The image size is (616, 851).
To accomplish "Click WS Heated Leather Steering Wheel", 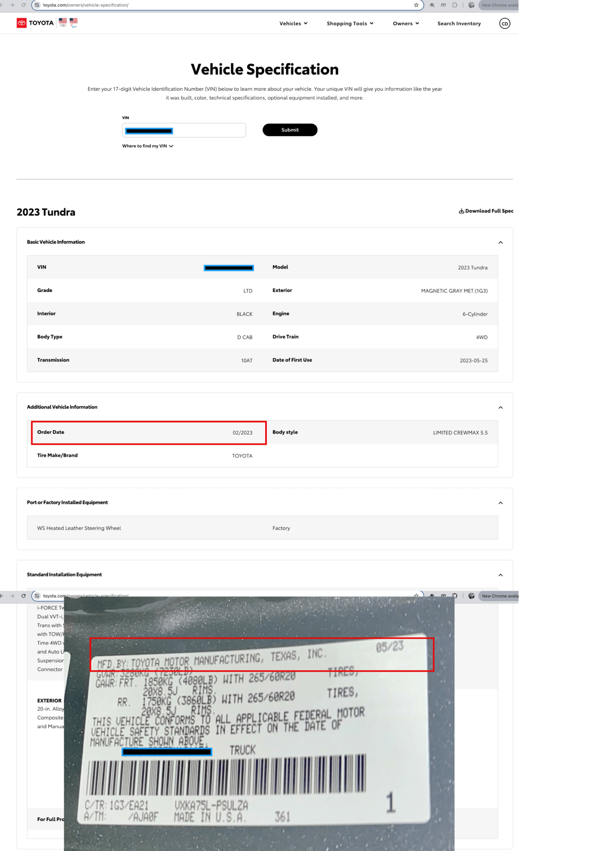I will point(79,528).
